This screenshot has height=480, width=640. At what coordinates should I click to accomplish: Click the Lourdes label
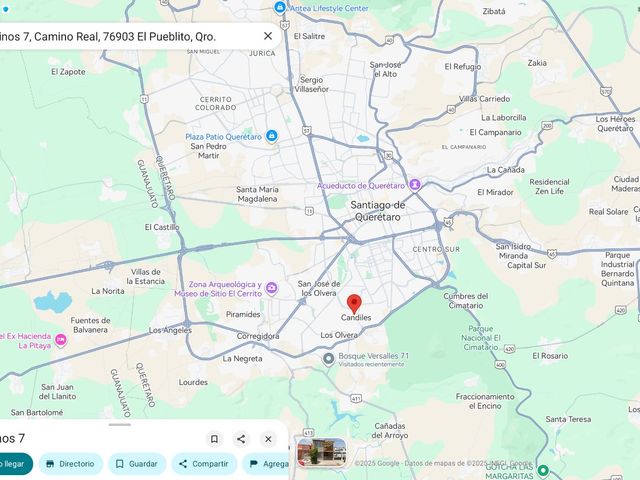pos(193,382)
